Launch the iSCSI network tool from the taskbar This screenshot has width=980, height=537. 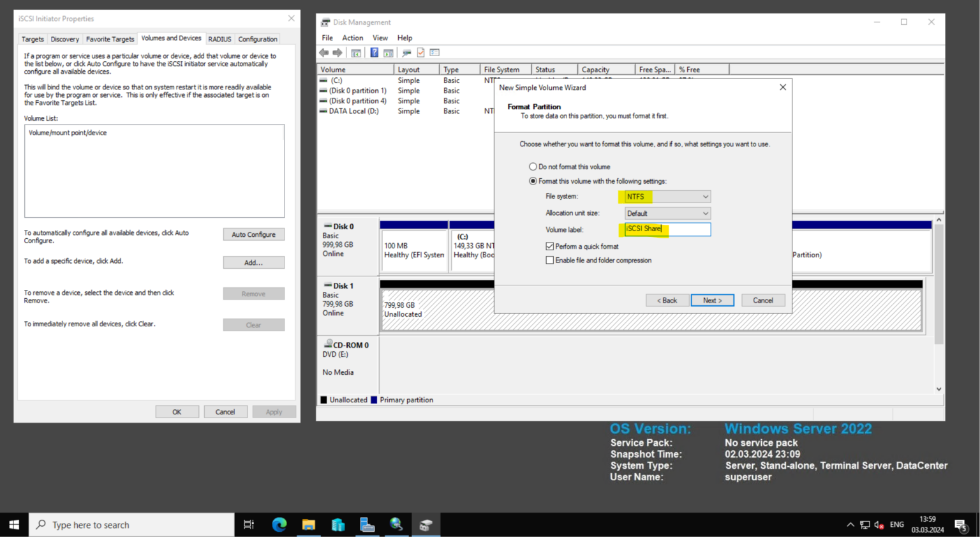pos(396,524)
